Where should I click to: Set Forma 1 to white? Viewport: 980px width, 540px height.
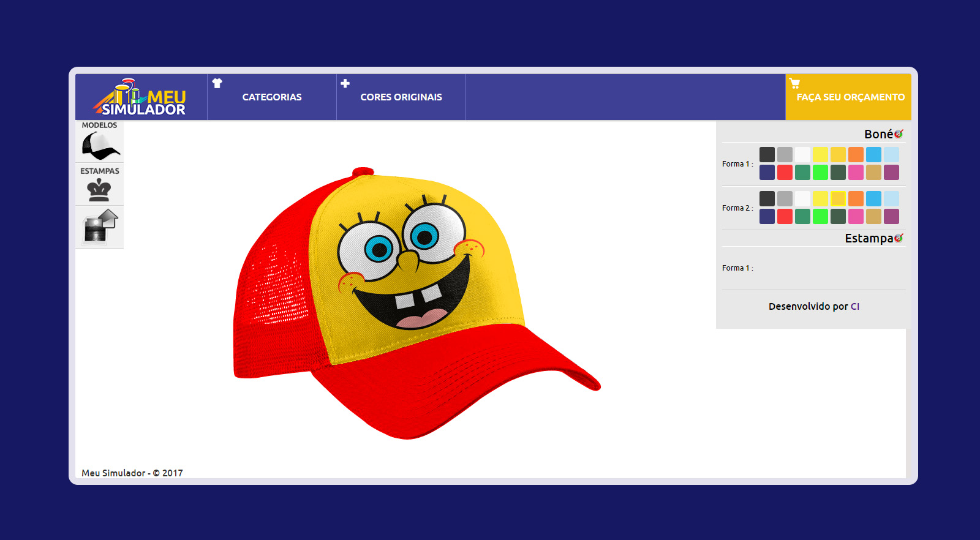point(802,154)
